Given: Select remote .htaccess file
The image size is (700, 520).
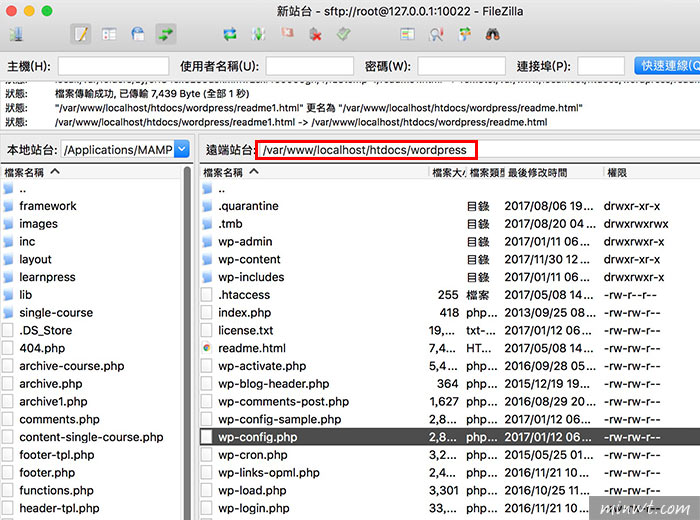Looking at the screenshot, I should click(244, 295).
